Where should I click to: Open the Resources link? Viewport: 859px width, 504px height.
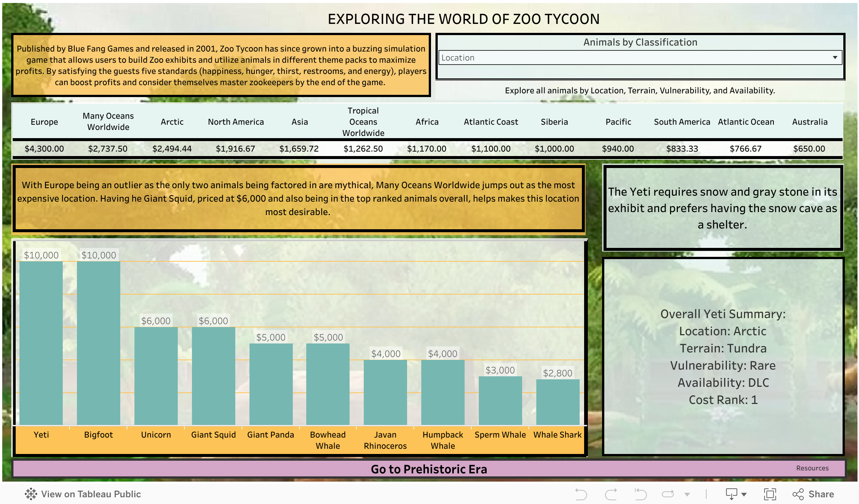pos(813,468)
